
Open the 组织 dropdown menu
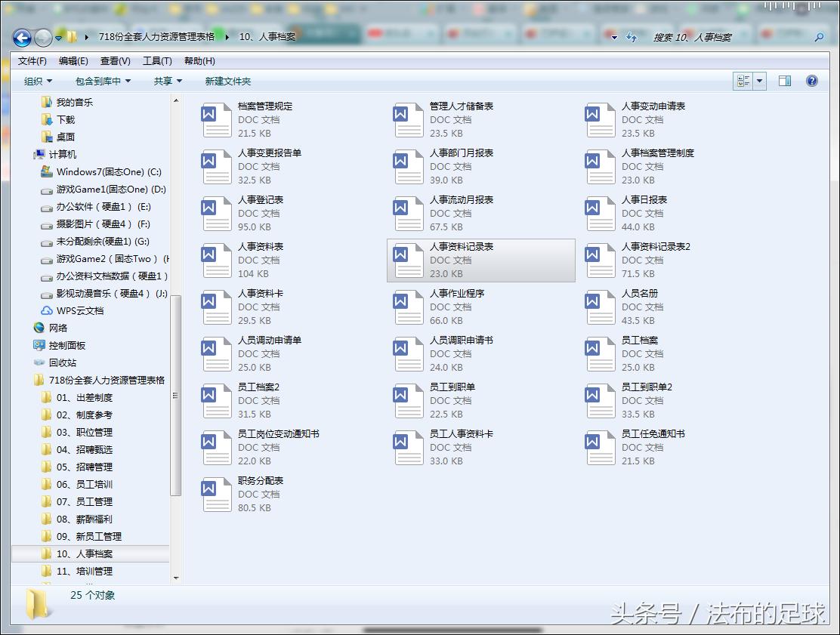tap(36, 81)
